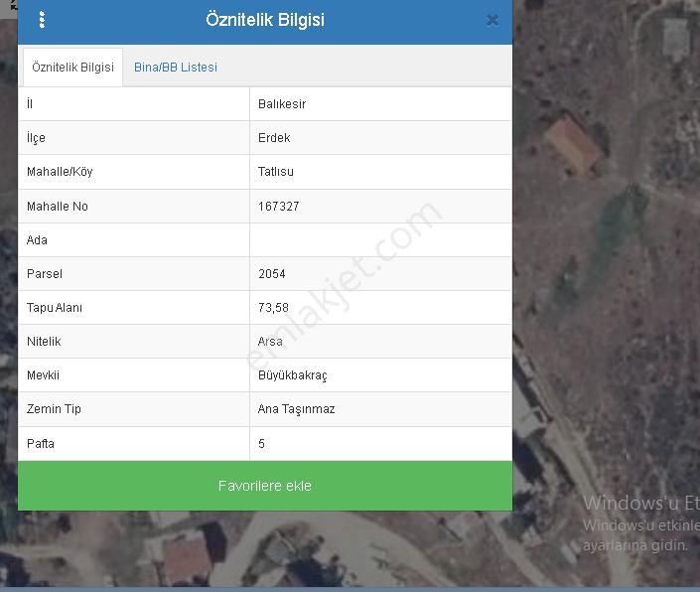Select the Mevkii value Büyükbakraç
The height and width of the screenshot is (592, 700).
pos(292,375)
